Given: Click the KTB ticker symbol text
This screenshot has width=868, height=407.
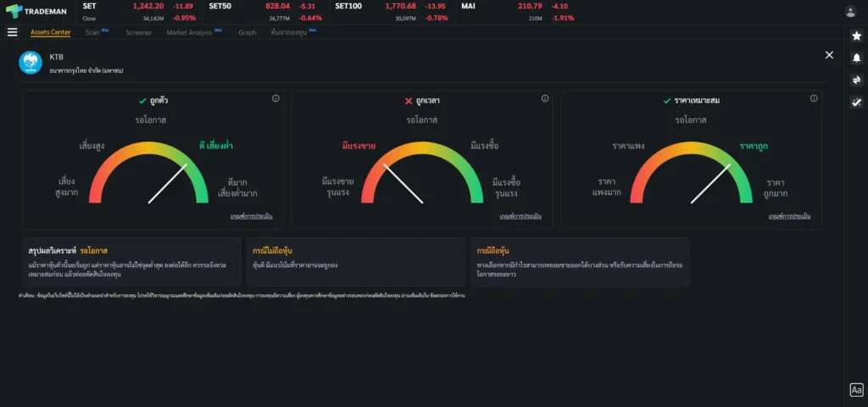Looking at the screenshot, I should point(57,57).
